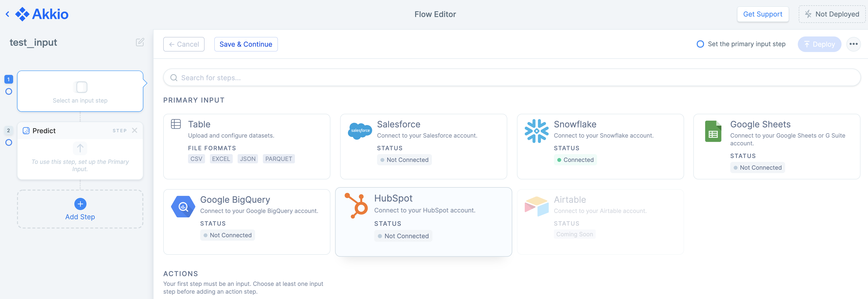The width and height of the screenshot is (868, 299).
Task: Click the CSV file format tag
Action: pyautogui.click(x=197, y=159)
